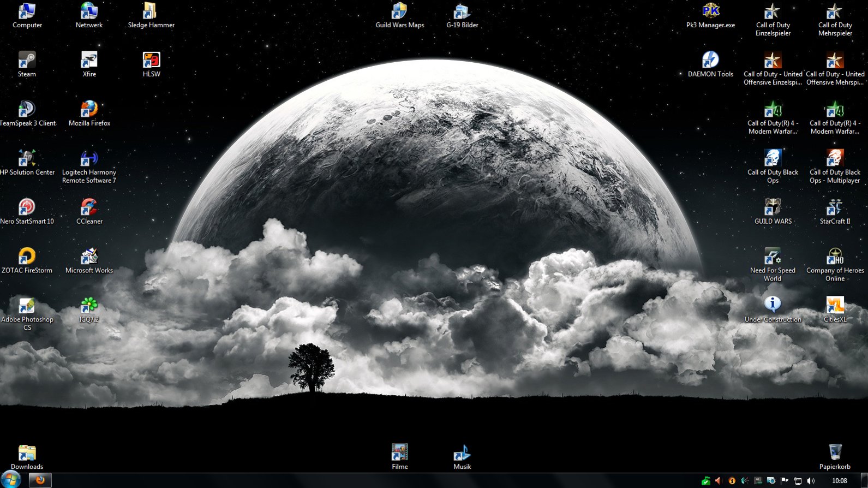Click the Papierkorb recycle bin

[835, 453]
